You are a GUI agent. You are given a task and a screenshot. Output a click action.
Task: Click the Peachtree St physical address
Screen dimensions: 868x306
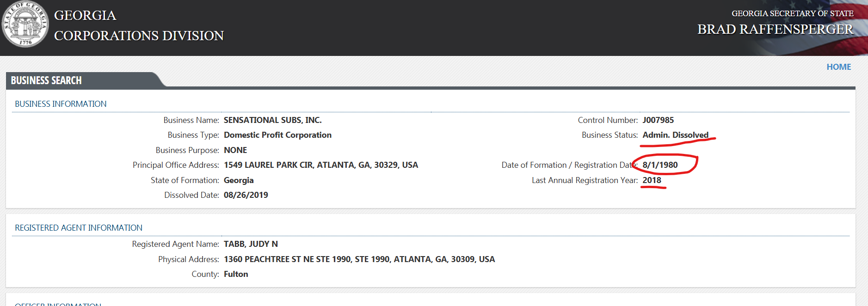[359, 259]
